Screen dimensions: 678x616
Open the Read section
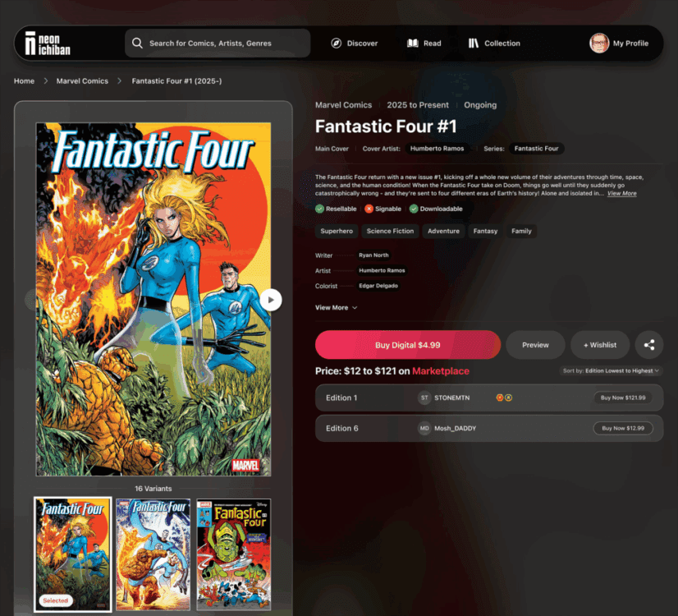[x=424, y=44]
